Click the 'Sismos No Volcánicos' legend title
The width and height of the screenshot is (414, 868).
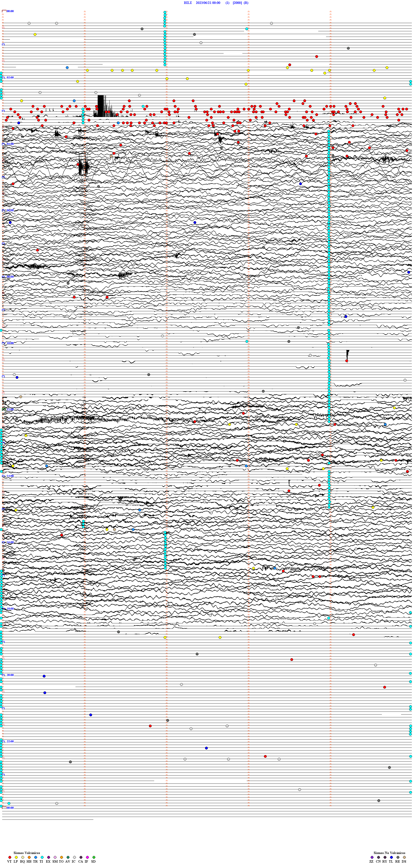pyautogui.click(x=389, y=853)
